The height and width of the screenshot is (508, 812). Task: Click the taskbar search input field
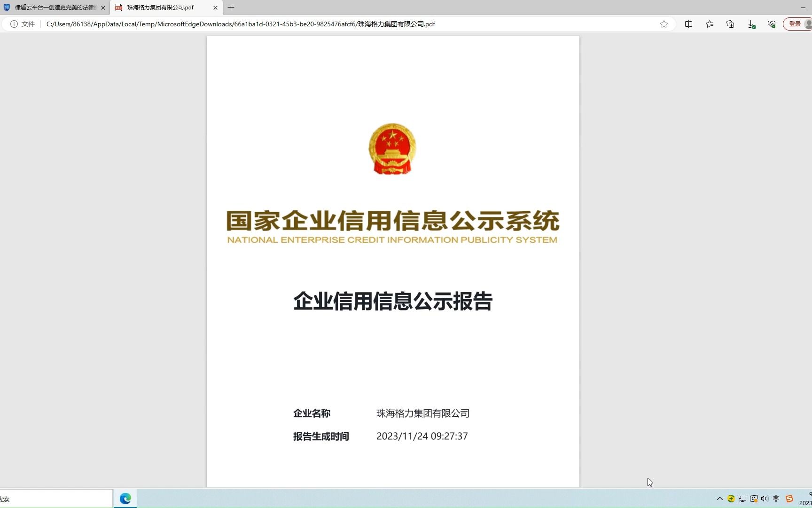pyautogui.click(x=52, y=498)
